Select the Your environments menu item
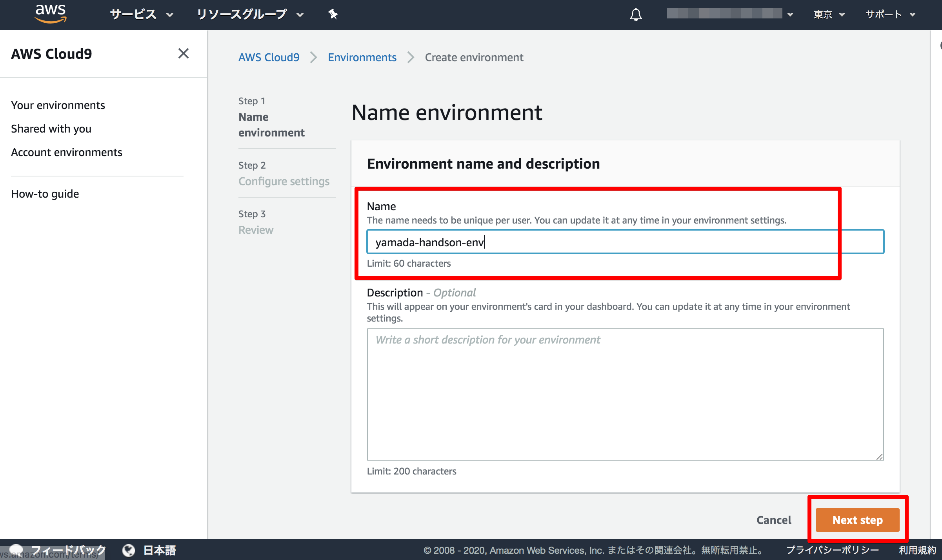Image resolution: width=942 pixels, height=560 pixels. 58,105
